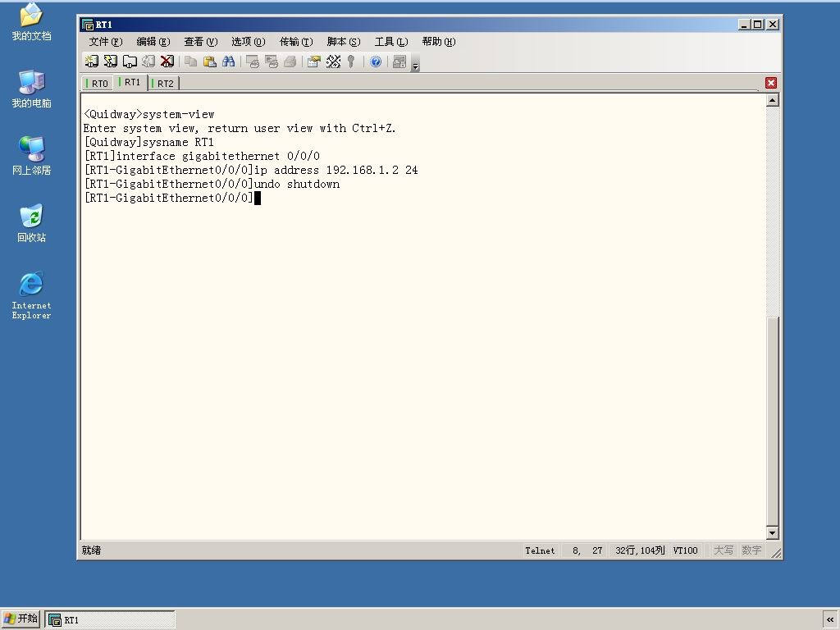Click the 'system-view' command line

pos(149,115)
